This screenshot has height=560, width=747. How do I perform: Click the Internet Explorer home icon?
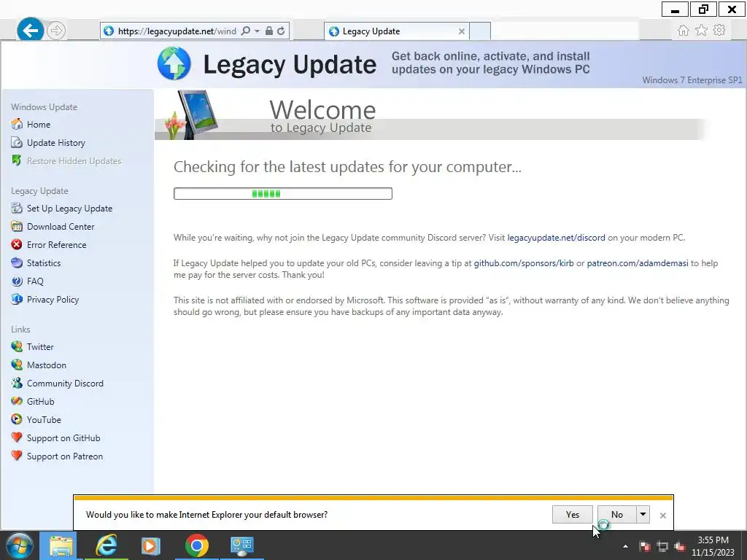[x=683, y=31]
